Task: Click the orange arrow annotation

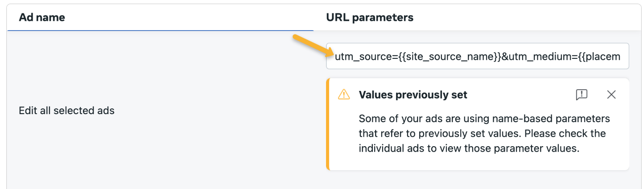Action: pos(313,46)
